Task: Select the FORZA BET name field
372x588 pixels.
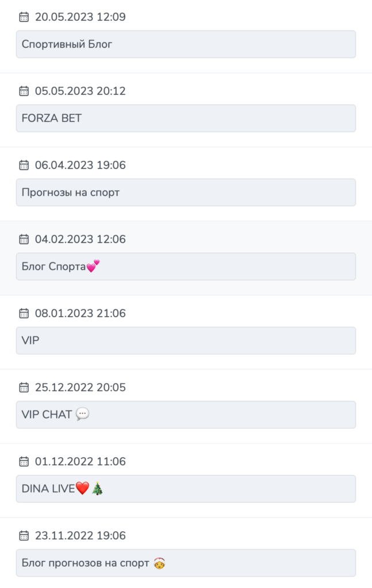Action: [x=186, y=118]
